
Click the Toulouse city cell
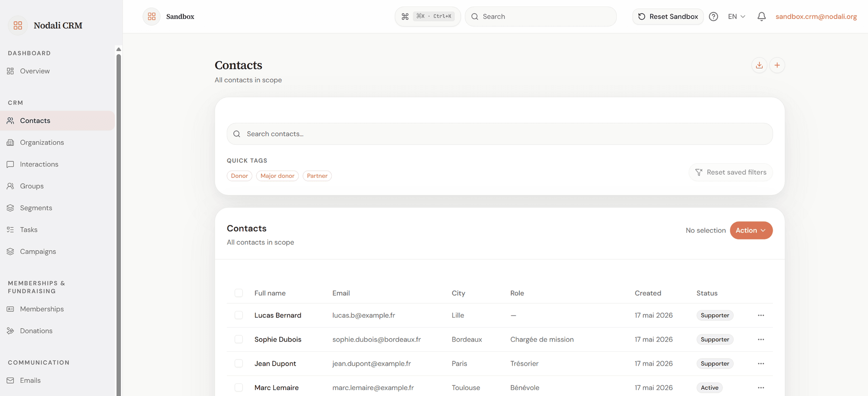click(466, 388)
